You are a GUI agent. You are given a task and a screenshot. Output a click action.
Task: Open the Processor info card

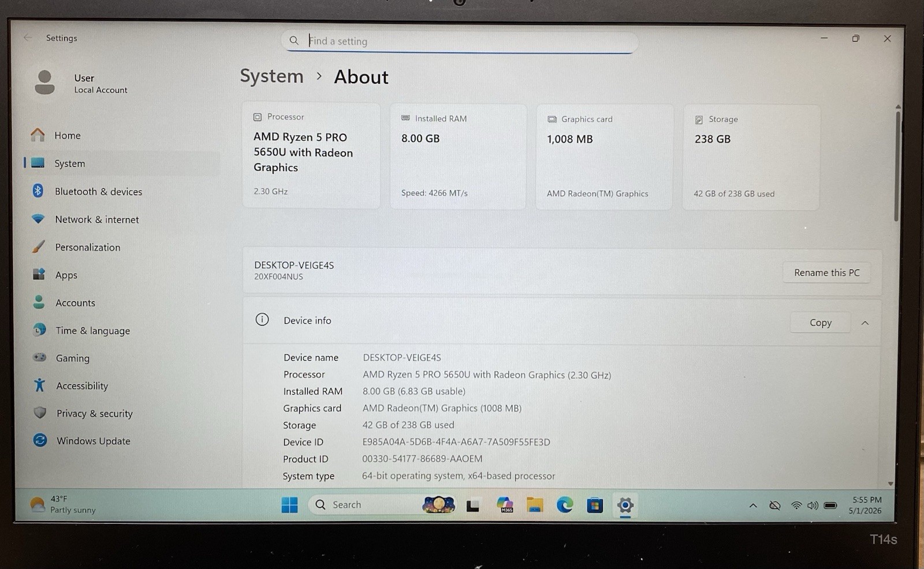[311, 156]
